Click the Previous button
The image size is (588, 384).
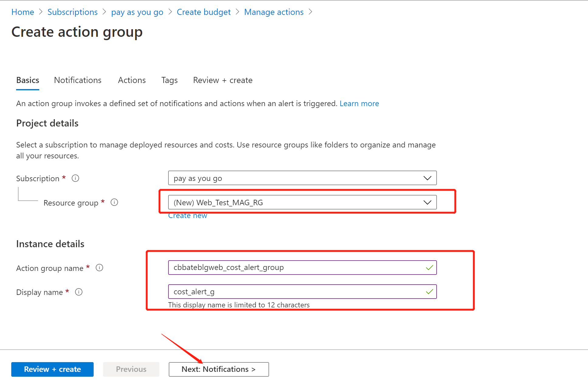[x=131, y=369]
